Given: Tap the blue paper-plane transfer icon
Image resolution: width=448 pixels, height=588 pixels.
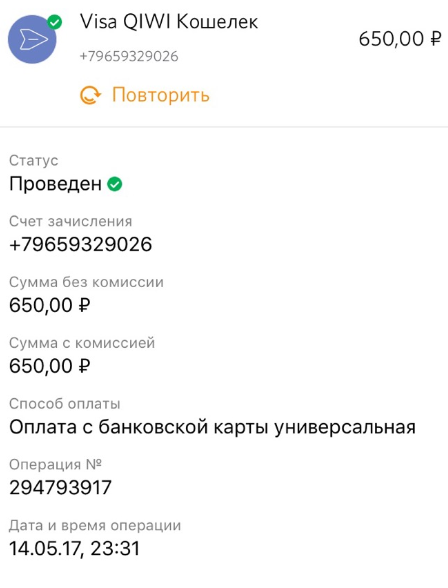Looking at the screenshot, I should (32, 39).
